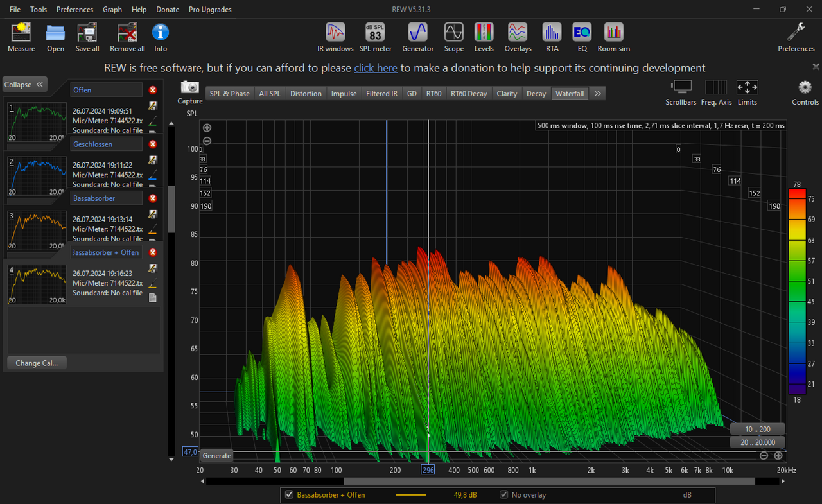
Task: Zoom out vertical axis minus button
Action: pos(207,141)
